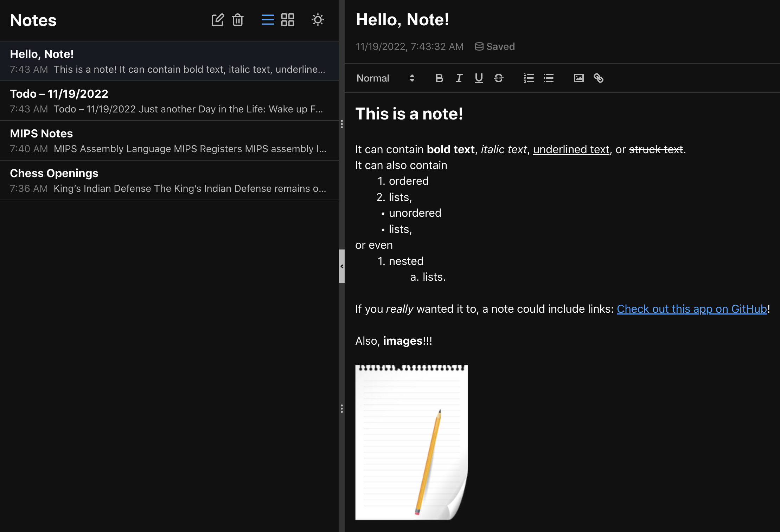780x532 pixels.
Task: Click the 11/19/2022, 7:43:32 AM timestamp
Action: (410, 46)
